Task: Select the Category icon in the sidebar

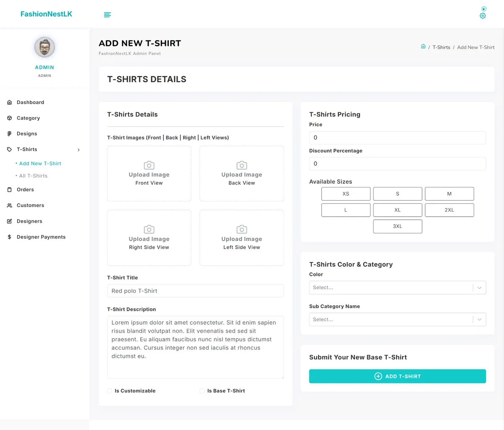Action: coord(9,118)
